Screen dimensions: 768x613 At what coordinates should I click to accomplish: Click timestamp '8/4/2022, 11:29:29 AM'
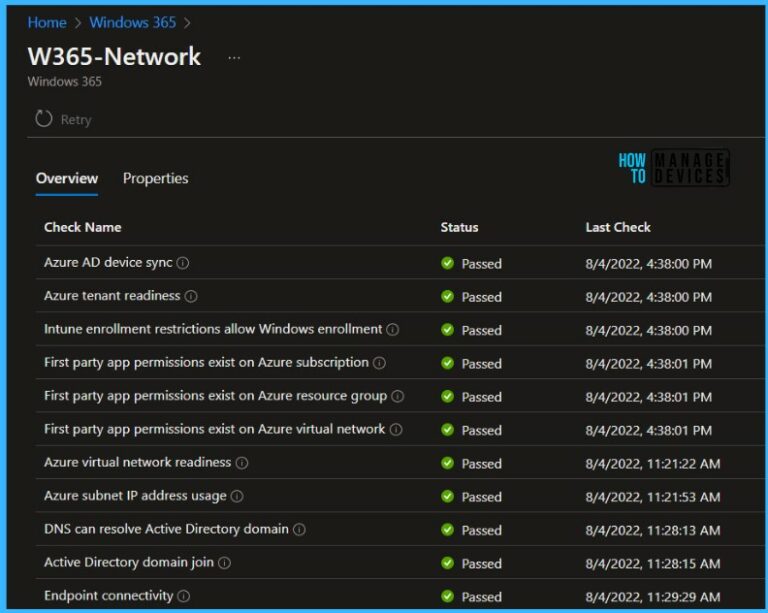pyautogui.click(x=653, y=597)
